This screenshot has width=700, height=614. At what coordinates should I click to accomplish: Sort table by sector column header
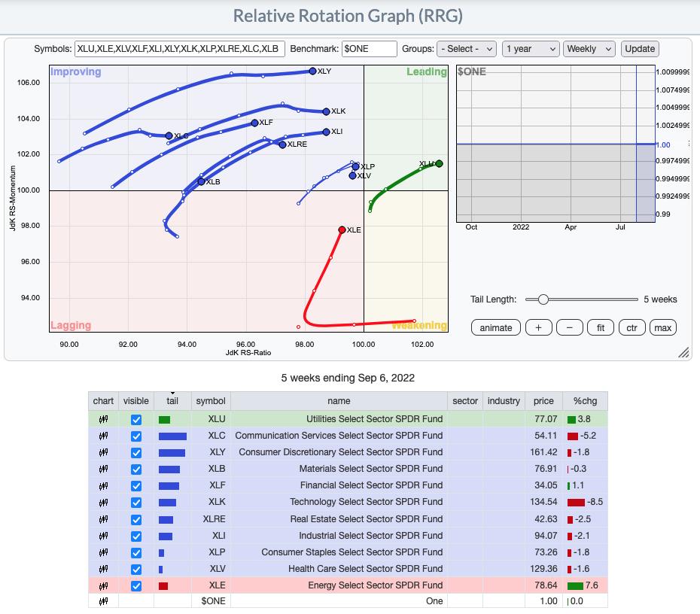tap(464, 401)
